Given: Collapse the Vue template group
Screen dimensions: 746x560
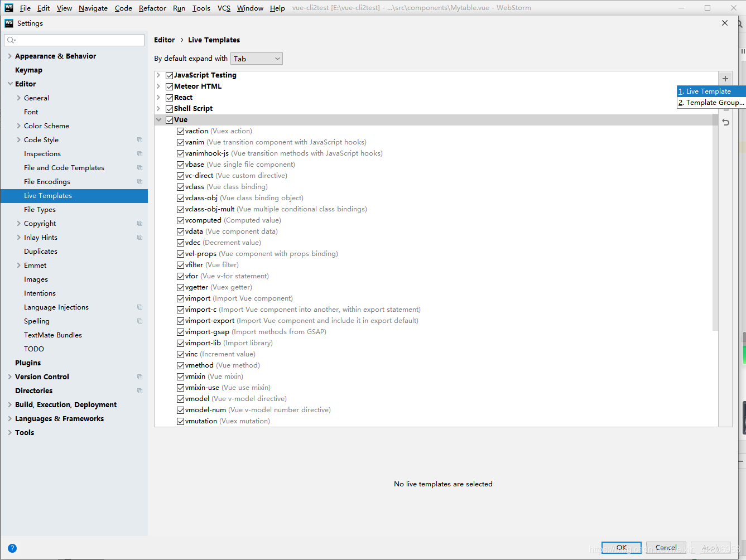Looking at the screenshot, I should (x=158, y=120).
